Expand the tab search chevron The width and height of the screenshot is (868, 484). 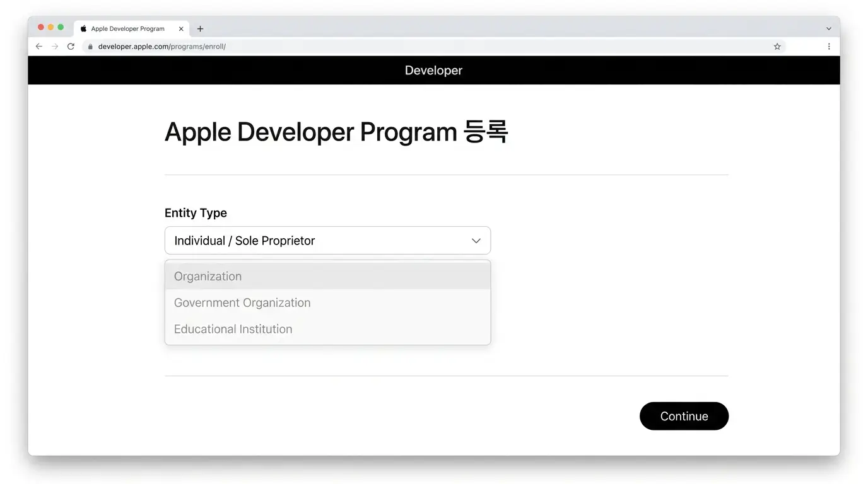[x=829, y=29]
